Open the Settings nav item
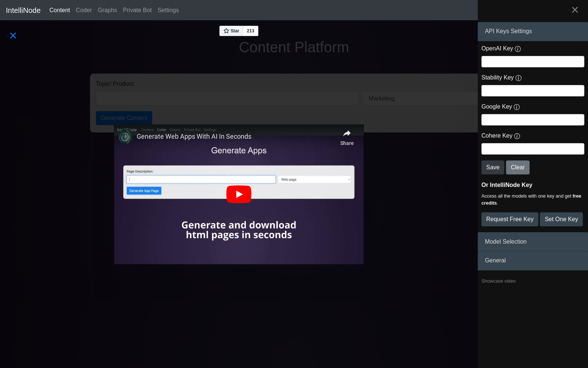 click(x=168, y=10)
